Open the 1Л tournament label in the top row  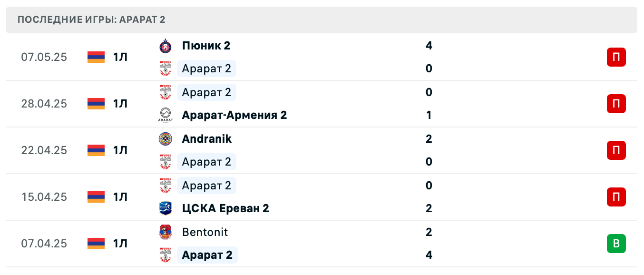click(120, 57)
